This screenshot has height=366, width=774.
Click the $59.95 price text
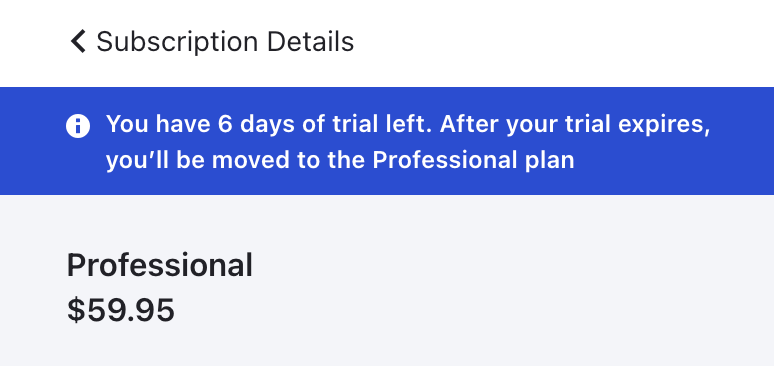pyautogui.click(x=121, y=310)
